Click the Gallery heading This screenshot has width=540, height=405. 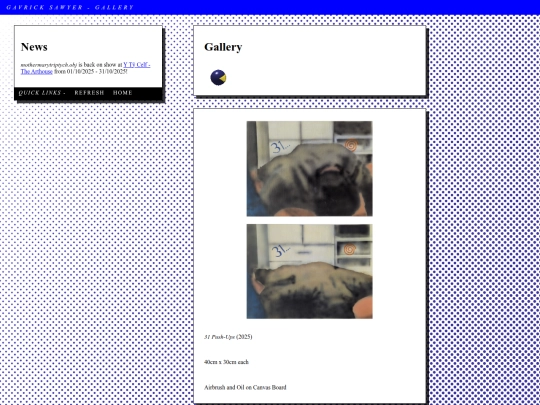point(223,47)
